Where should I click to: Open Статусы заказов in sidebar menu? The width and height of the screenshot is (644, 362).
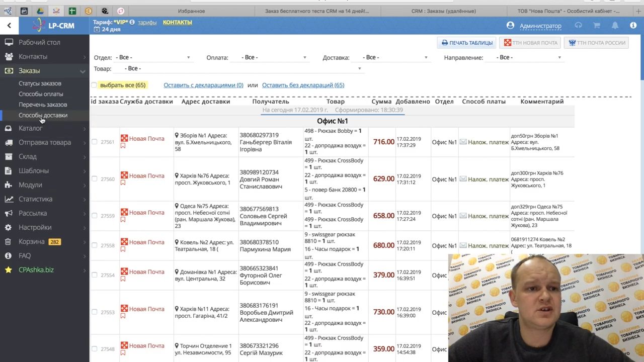[40, 83]
